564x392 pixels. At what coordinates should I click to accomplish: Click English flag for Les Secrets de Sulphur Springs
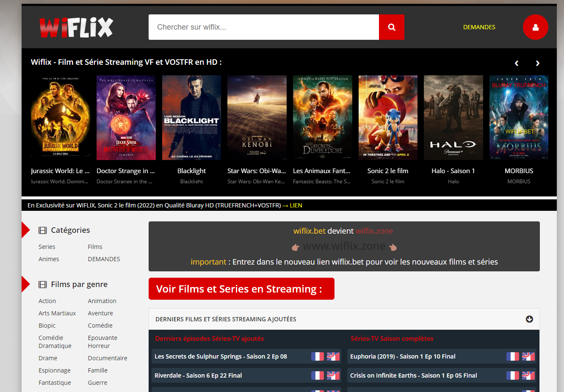coord(333,356)
